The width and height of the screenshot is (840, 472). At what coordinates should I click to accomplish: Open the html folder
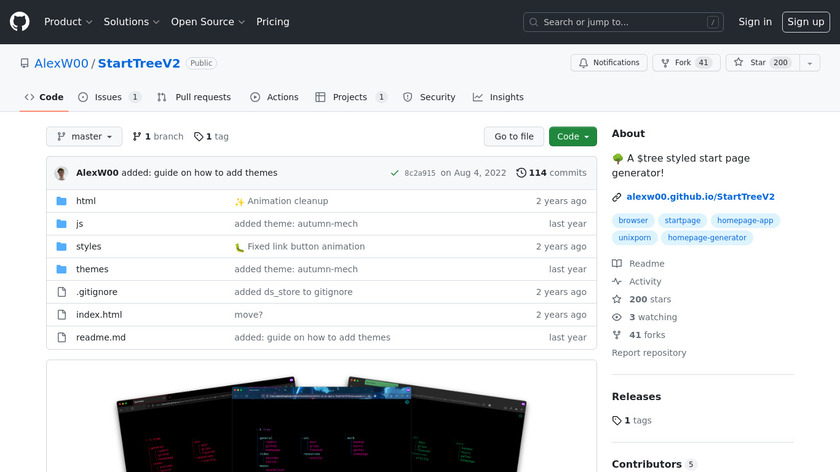[x=86, y=201]
